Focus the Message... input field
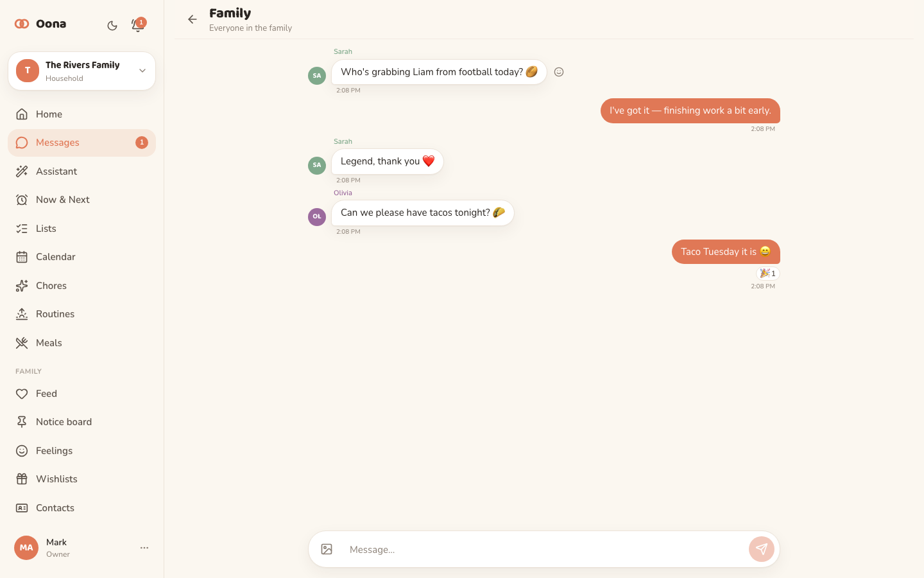The image size is (924, 578). [x=544, y=549]
